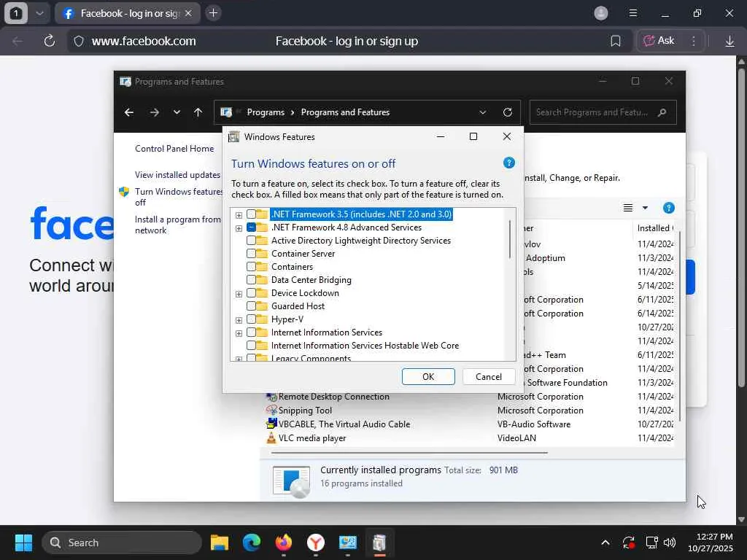Check the Container Server checkbox
Screen dimensions: 747x560
(251, 254)
